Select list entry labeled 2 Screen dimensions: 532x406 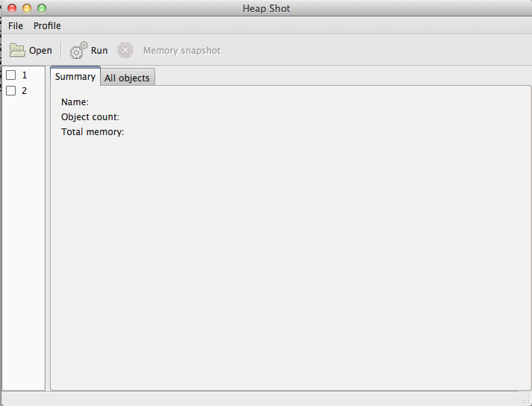pos(25,91)
